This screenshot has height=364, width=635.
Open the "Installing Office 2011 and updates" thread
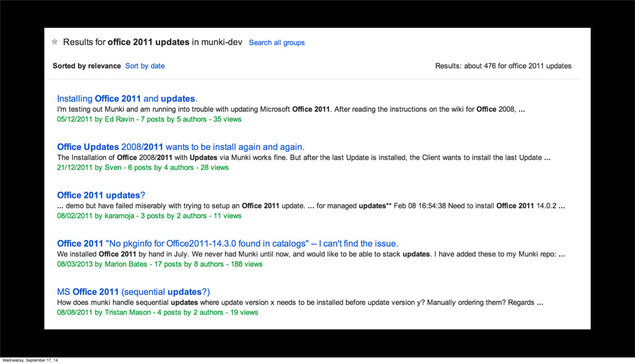pos(127,99)
